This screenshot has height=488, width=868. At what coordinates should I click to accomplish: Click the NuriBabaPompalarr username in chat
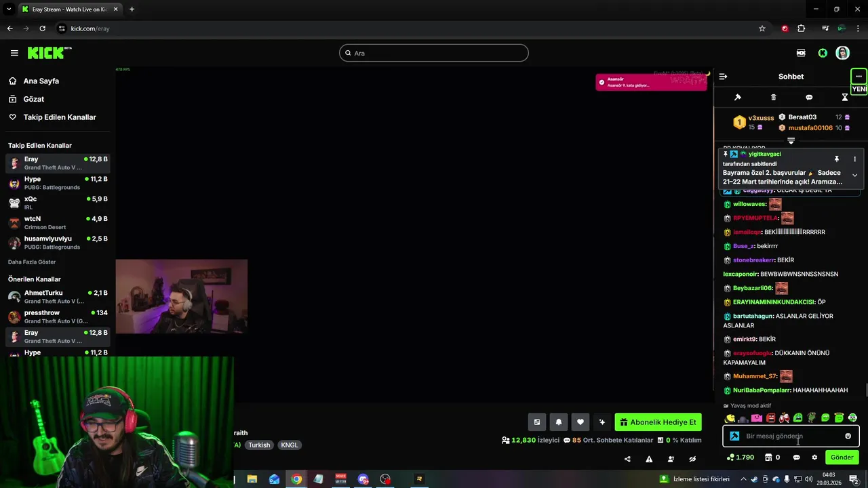762,390
